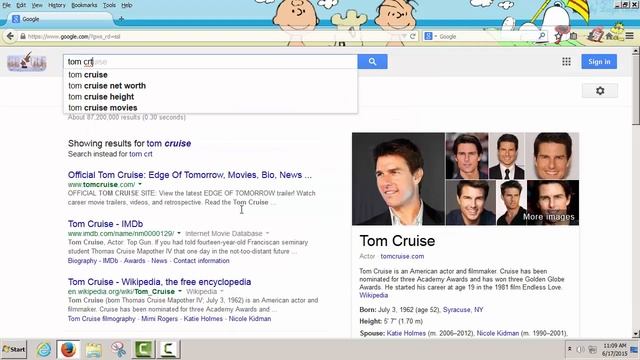
Task: Open the Google apps grid icon
Action: 566,62
